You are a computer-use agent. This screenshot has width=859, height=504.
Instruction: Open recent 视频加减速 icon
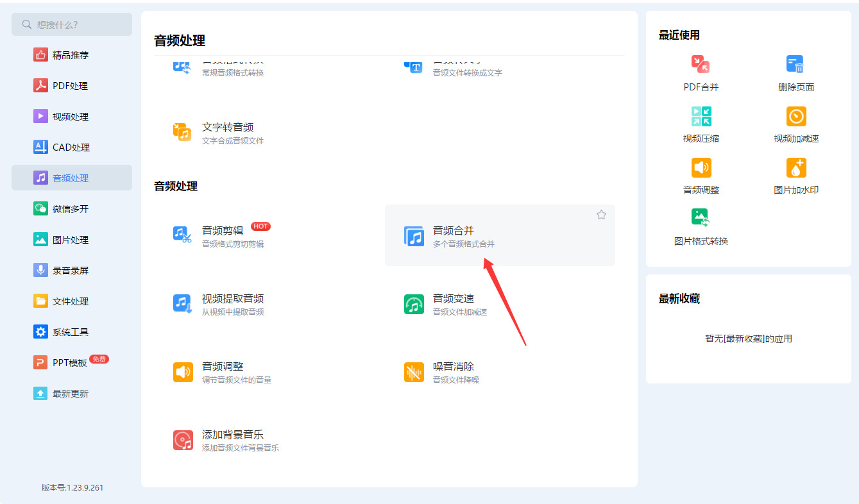[x=796, y=116]
